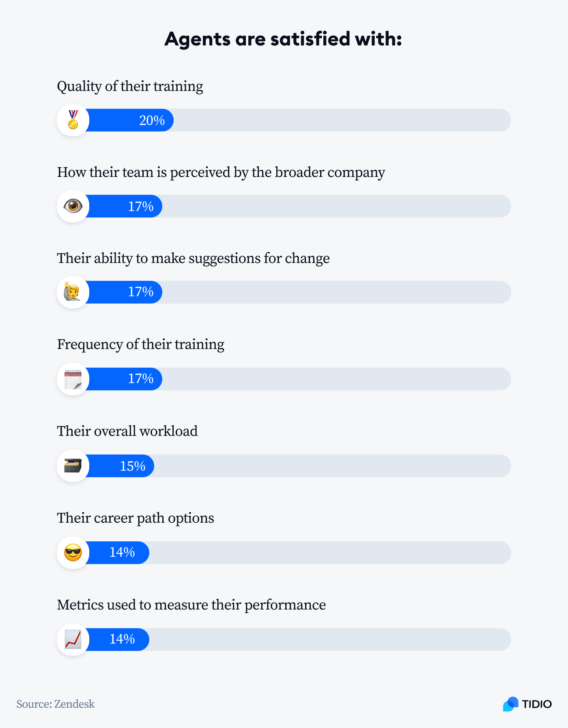The image size is (568, 728).
Task: Click 'Quality of their training' label
Action: pos(130,86)
